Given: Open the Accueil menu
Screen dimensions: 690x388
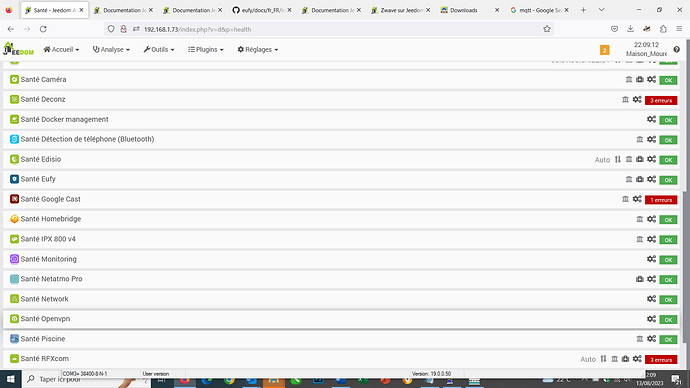Looking at the screenshot, I should (61, 50).
